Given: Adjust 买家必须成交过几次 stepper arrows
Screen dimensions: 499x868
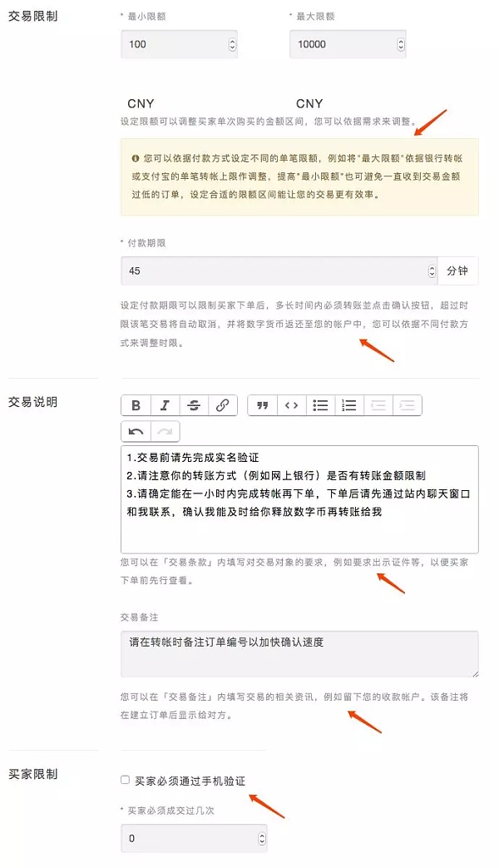Looking at the screenshot, I should click(x=262, y=838).
